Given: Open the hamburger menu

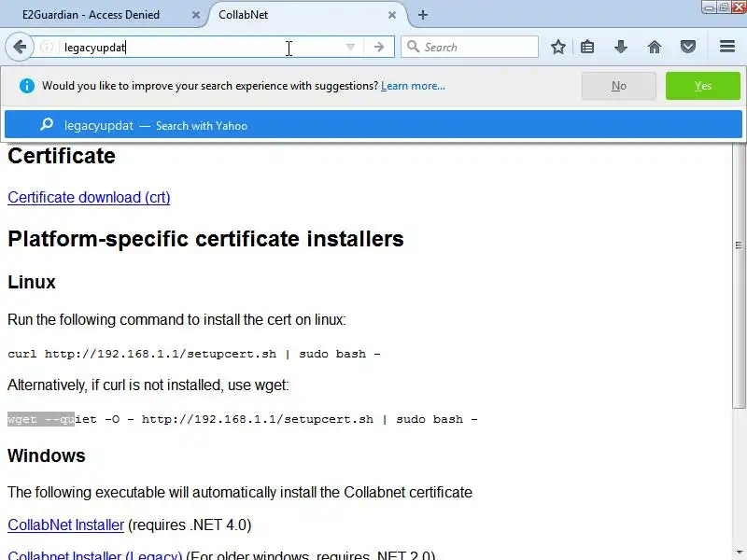Looking at the screenshot, I should (727, 46).
